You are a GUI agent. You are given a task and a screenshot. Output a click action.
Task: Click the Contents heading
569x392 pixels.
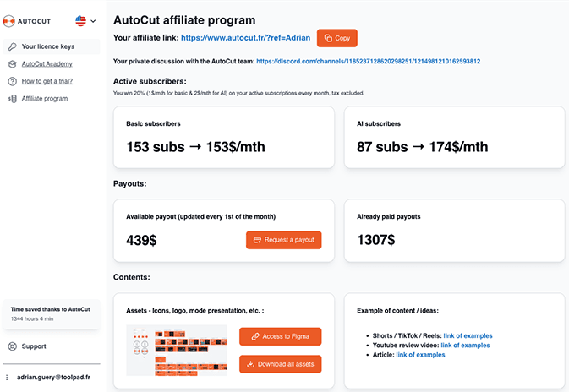click(x=131, y=277)
